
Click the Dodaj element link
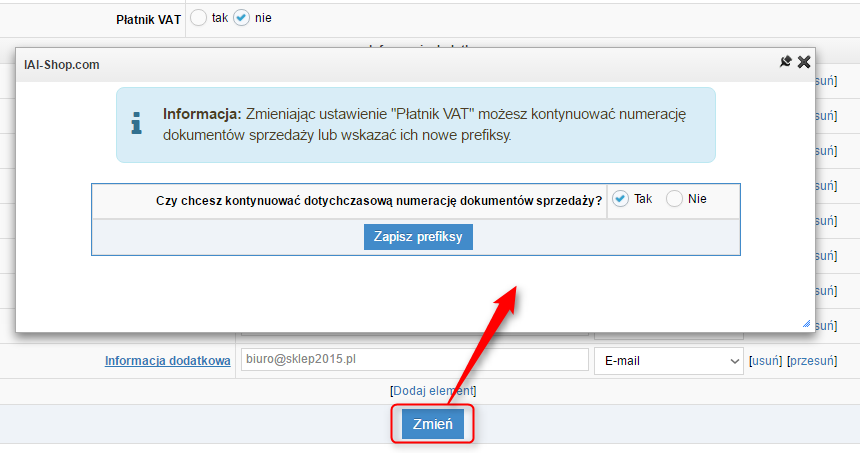click(433, 391)
